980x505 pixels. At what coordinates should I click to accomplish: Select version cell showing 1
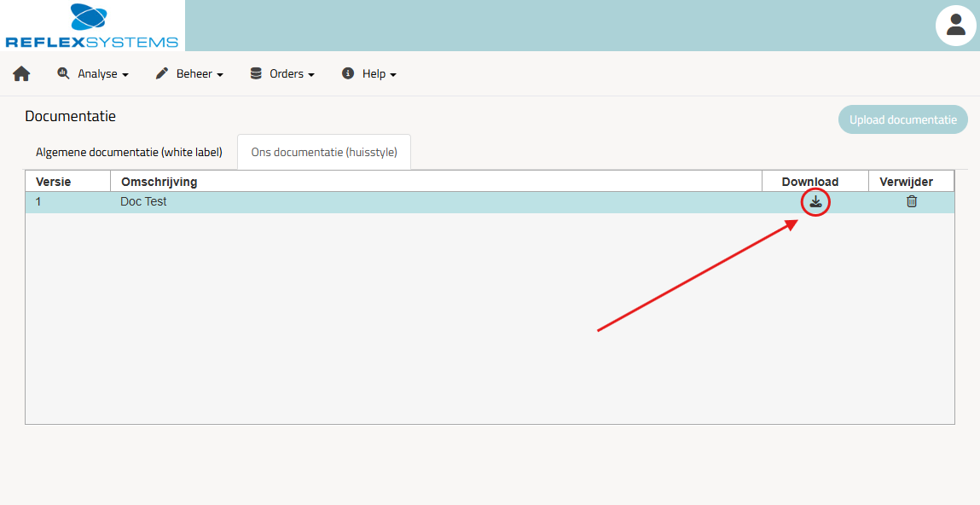68,202
